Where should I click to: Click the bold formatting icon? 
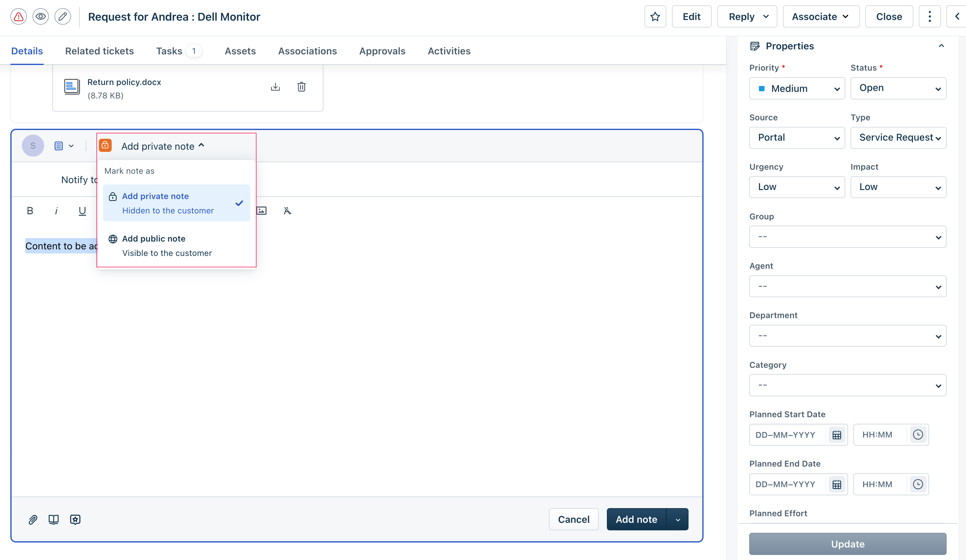[30, 211]
